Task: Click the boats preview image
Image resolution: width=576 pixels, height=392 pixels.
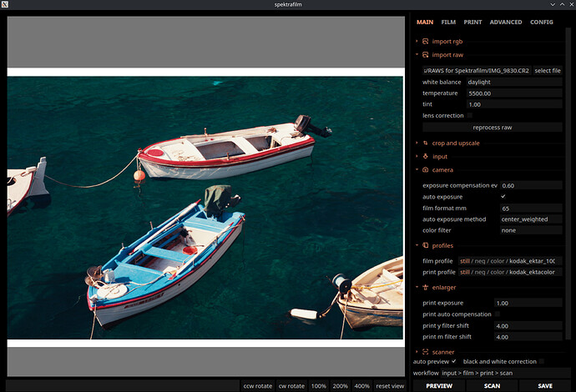Action: [x=205, y=208]
